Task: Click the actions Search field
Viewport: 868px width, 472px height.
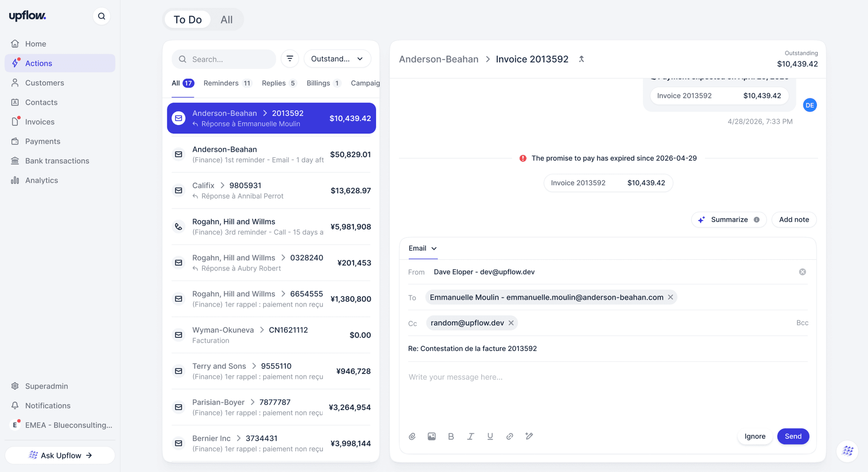Action: tap(224, 59)
